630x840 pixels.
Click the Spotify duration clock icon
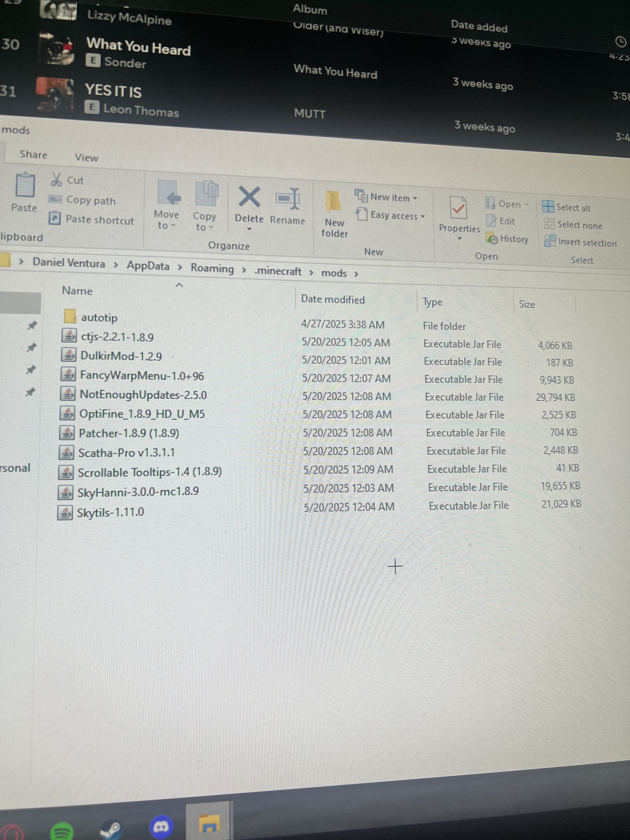click(x=620, y=42)
